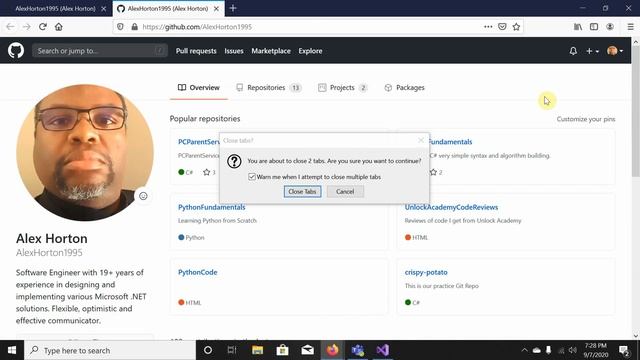Save page to Pocket icon
This screenshot has width=640, height=360.
coord(502,27)
